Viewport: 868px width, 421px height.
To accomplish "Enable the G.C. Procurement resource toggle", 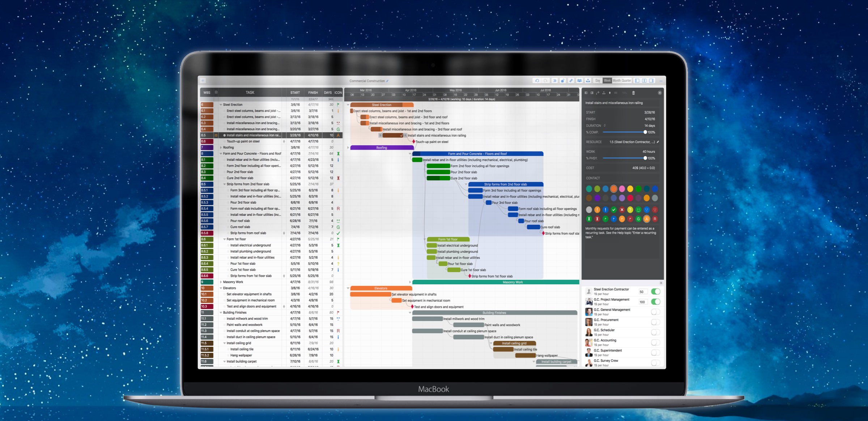I will 655,322.
